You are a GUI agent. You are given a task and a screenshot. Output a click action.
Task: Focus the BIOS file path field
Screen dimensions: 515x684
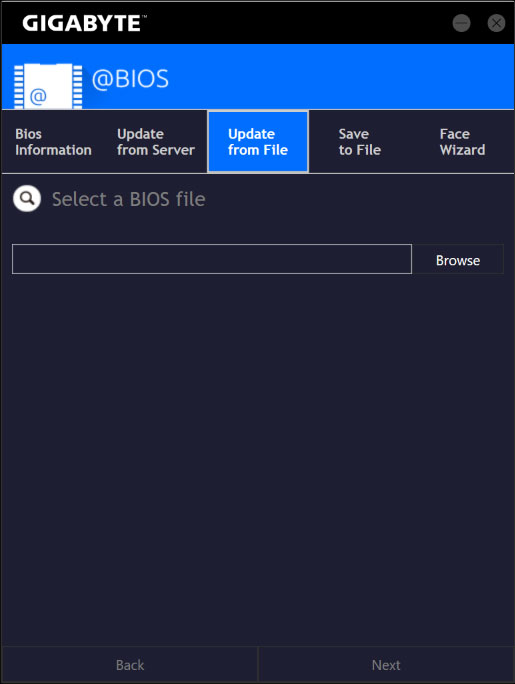click(212, 259)
